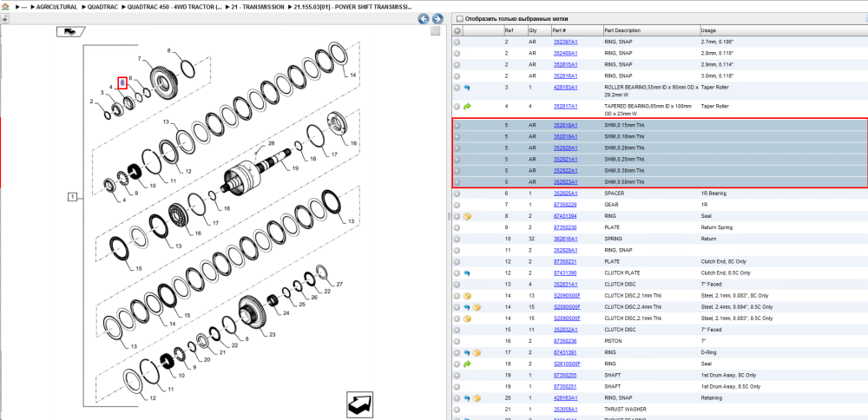Check 'Отобразить только выбранные метки' checkbox
This screenshot has height=420, width=868.
pyautogui.click(x=459, y=19)
